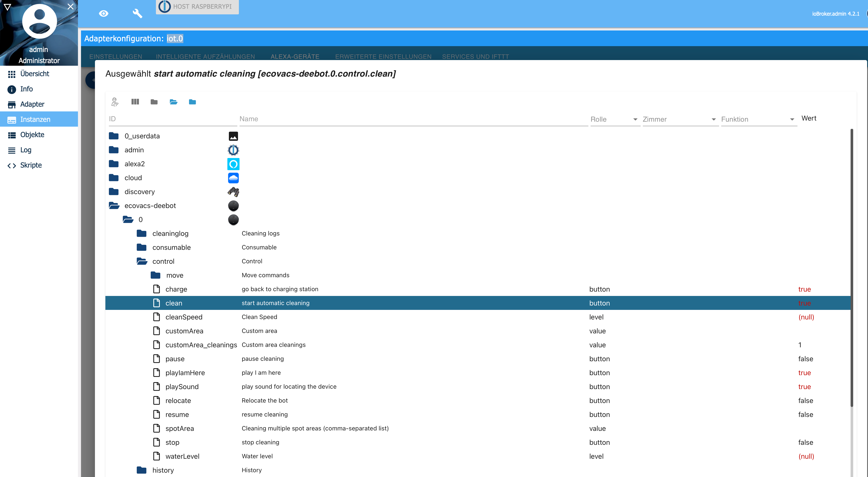Open Objekte in the sidebar menu

[32, 135]
